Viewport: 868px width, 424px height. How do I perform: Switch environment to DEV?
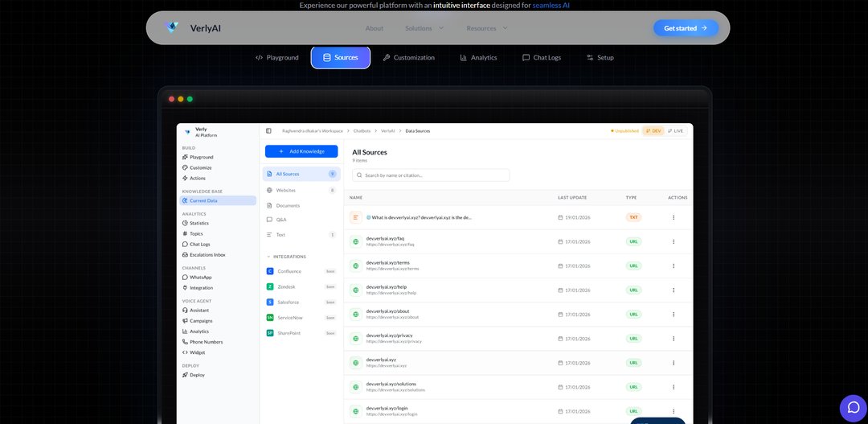[x=653, y=130]
